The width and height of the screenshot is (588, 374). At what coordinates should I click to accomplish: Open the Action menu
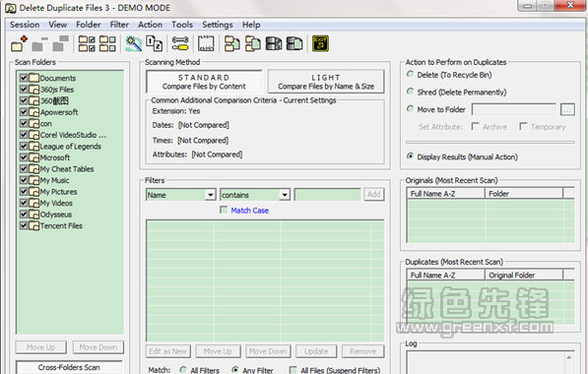point(150,25)
